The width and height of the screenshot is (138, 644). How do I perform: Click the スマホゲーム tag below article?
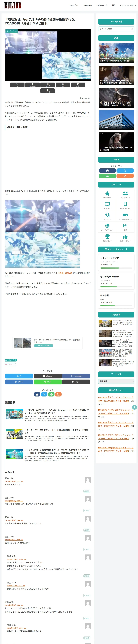click(10, 365)
